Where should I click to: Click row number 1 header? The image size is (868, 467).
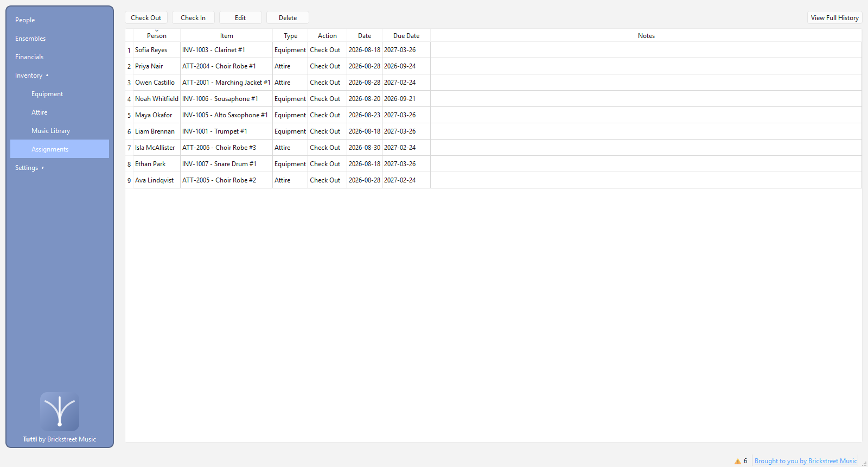pyautogui.click(x=129, y=50)
